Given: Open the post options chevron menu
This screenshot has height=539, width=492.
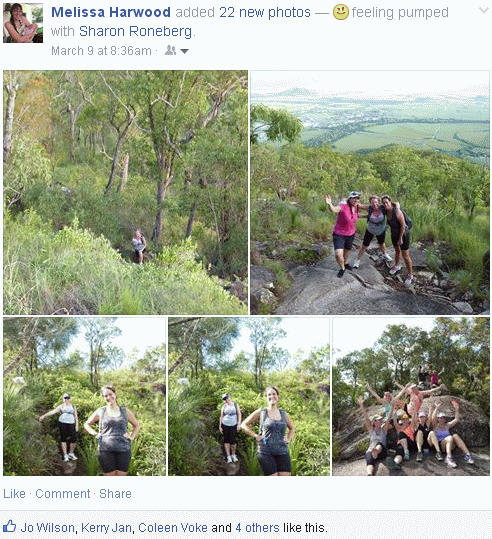Looking at the screenshot, I should pyautogui.click(x=484, y=11).
